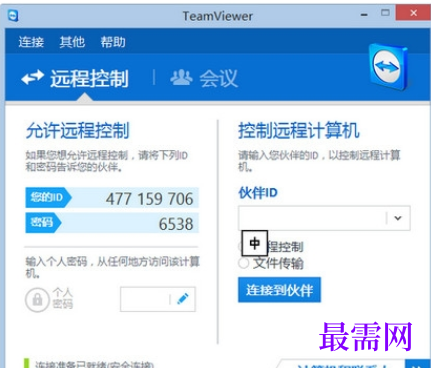Expand the 伙伴ID dropdown arrow
Image resolution: width=431 pixels, height=368 pixels.
[x=398, y=218]
